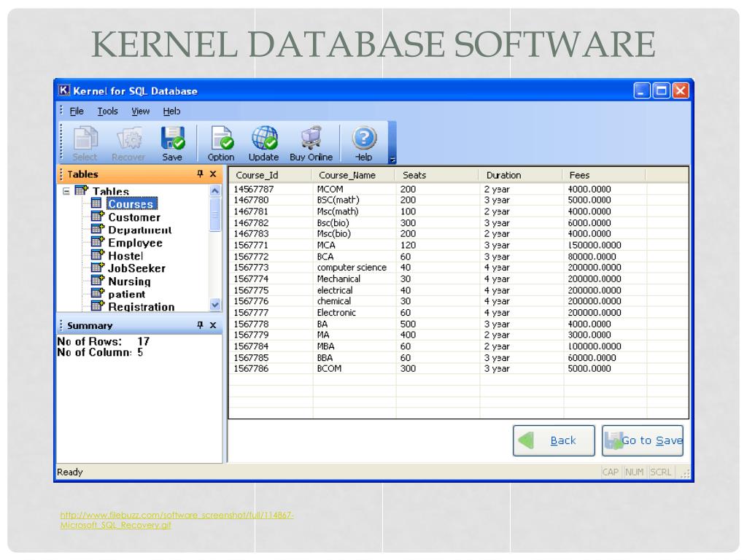This screenshot has width=747, height=560.
Task: Pin the Tables panel
Action: pos(200,174)
